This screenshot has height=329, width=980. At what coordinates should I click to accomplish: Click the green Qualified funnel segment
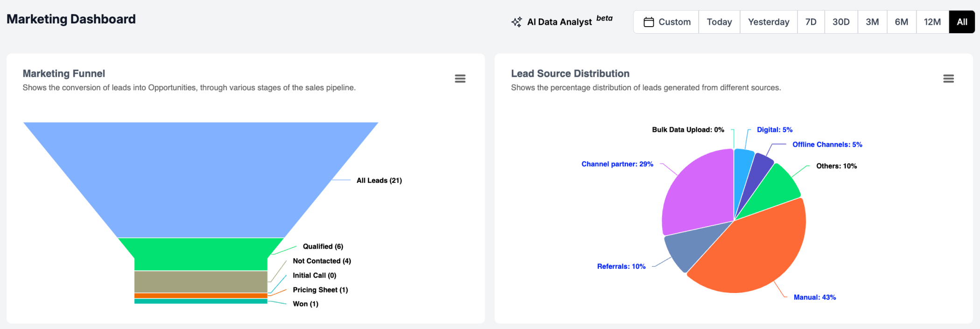click(x=201, y=254)
